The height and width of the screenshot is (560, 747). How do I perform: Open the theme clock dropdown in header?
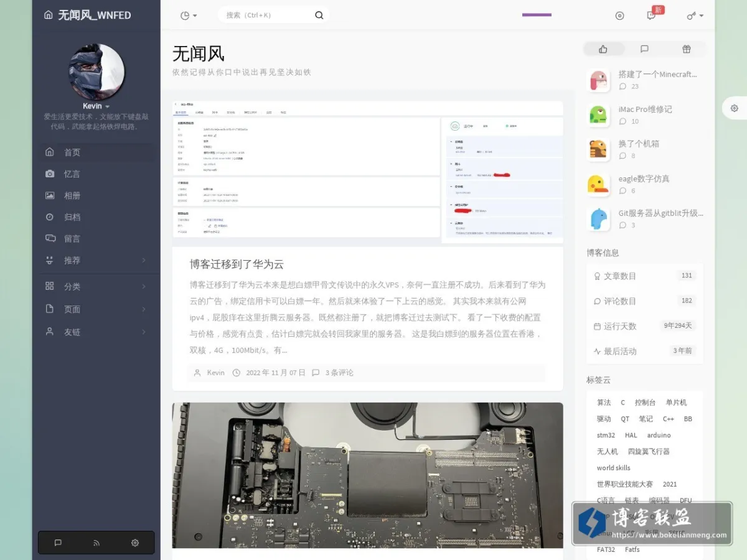[x=188, y=16]
